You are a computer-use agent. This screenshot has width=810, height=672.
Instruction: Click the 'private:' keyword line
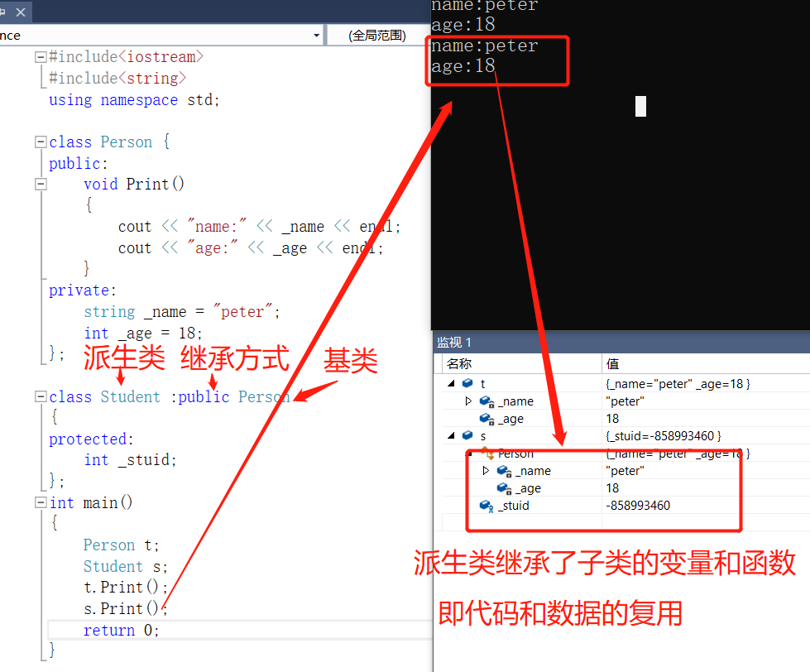83,290
